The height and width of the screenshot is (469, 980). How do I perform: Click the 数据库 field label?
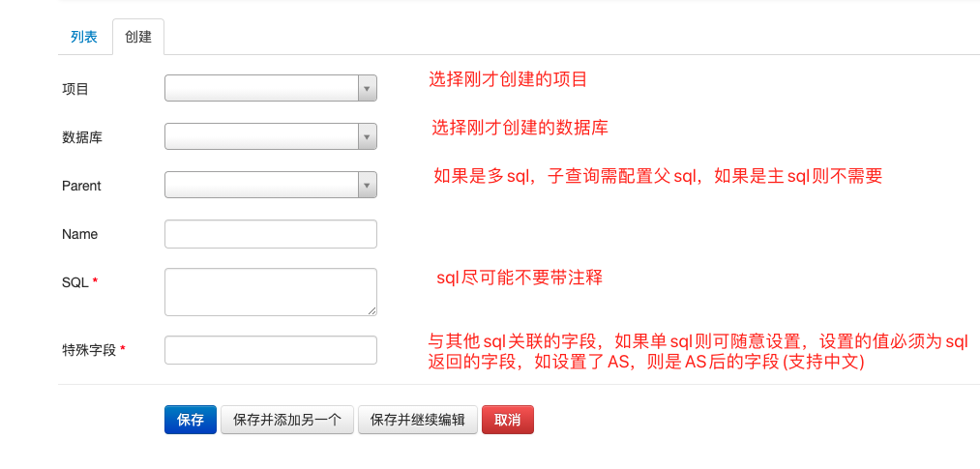pyautogui.click(x=82, y=137)
